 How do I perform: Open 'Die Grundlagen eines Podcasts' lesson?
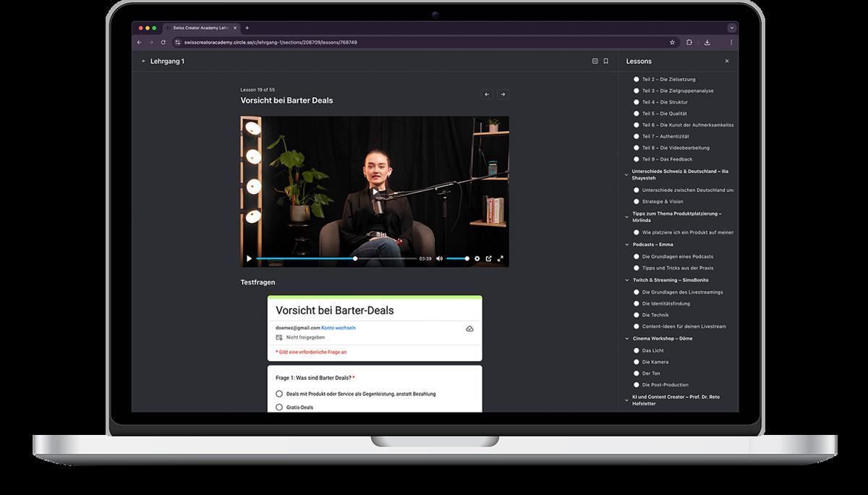point(677,257)
